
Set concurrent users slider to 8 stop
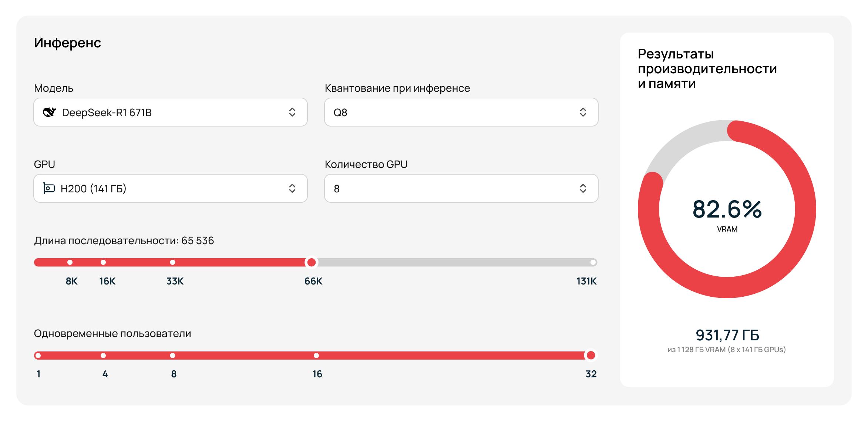tap(172, 356)
